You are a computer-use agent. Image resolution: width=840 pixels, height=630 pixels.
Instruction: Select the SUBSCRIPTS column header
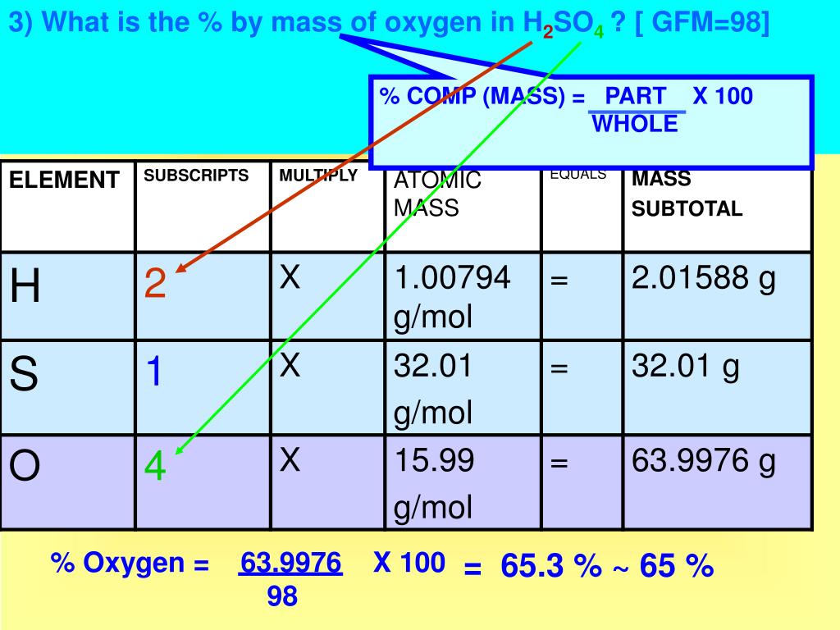tap(203, 206)
